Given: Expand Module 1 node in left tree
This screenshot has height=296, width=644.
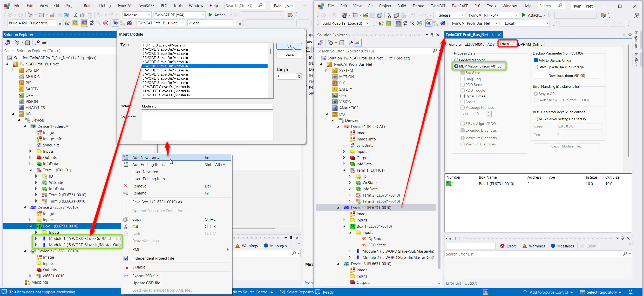Looking at the screenshot, I should pos(36,238).
